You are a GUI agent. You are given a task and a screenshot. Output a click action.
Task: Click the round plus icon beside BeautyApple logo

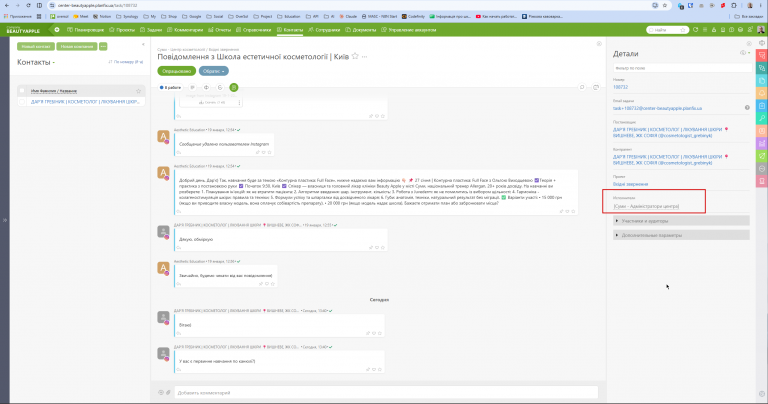(57, 30)
